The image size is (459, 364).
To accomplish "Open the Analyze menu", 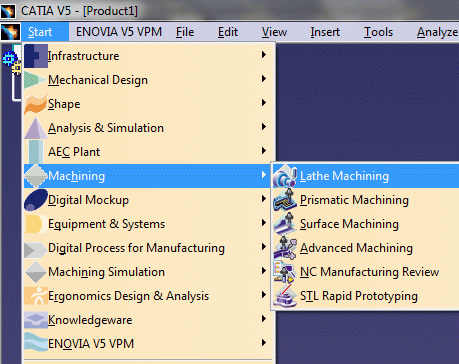I will (437, 33).
